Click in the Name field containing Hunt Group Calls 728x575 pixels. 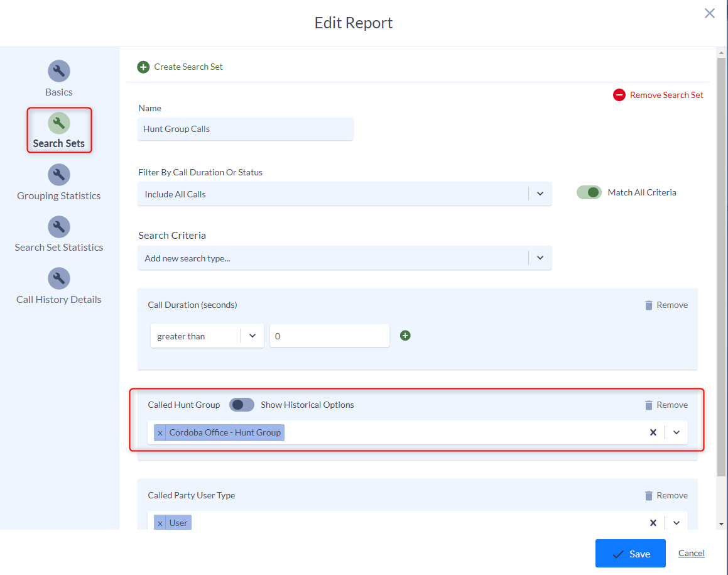[245, 129]
